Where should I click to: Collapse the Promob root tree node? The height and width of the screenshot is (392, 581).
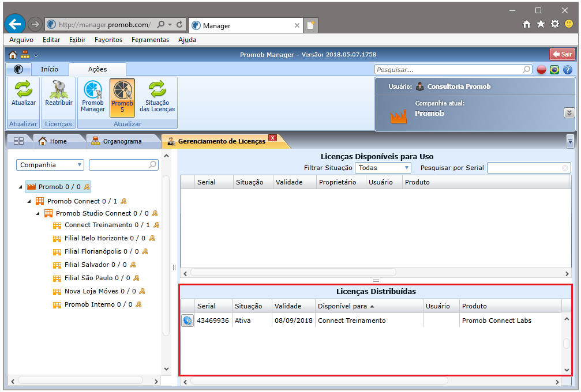pos(20,187)
